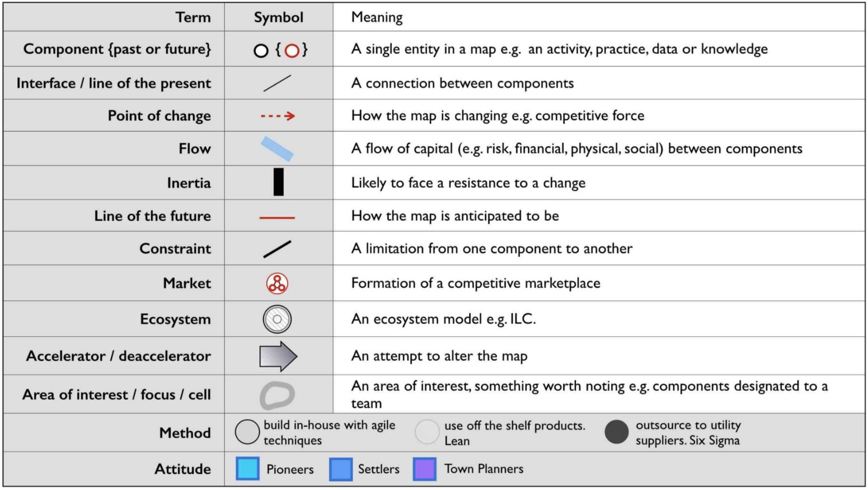Viewport: 868px width, 490px height.
Task: Click the blue Flow bar symbol
Action: tap(277, 149)
